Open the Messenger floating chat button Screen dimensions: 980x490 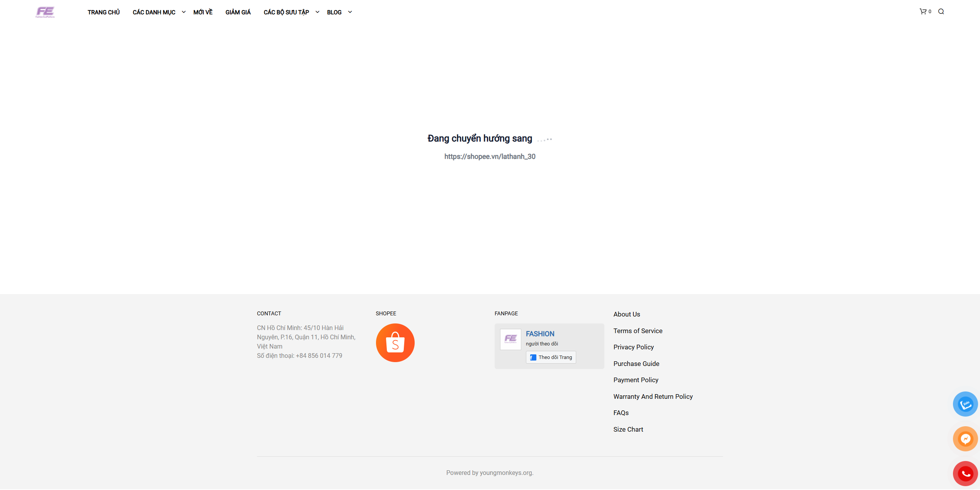[x=965, y=439]
